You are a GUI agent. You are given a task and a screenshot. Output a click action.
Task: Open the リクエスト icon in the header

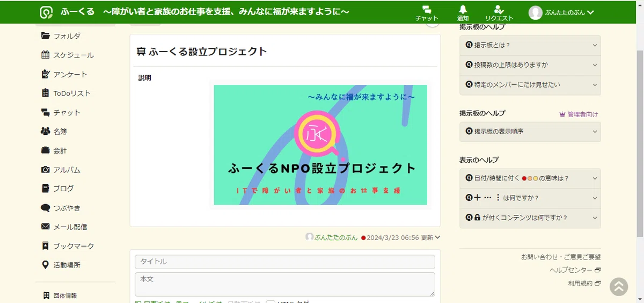(x=499, y=13)
